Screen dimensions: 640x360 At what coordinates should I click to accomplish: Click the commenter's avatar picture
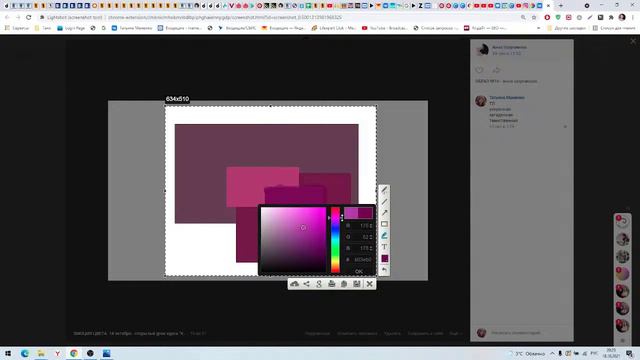(481, 100)
